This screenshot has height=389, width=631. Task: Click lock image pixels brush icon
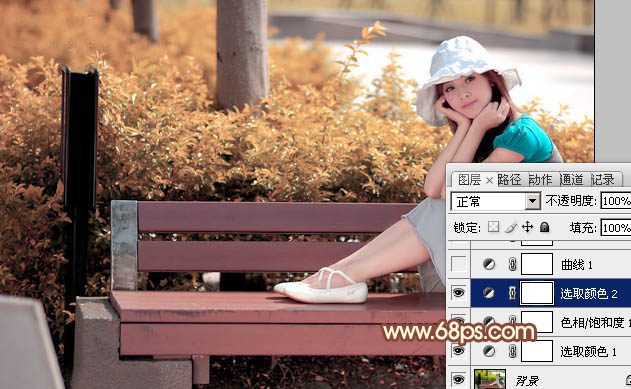[x=511, y=227]
